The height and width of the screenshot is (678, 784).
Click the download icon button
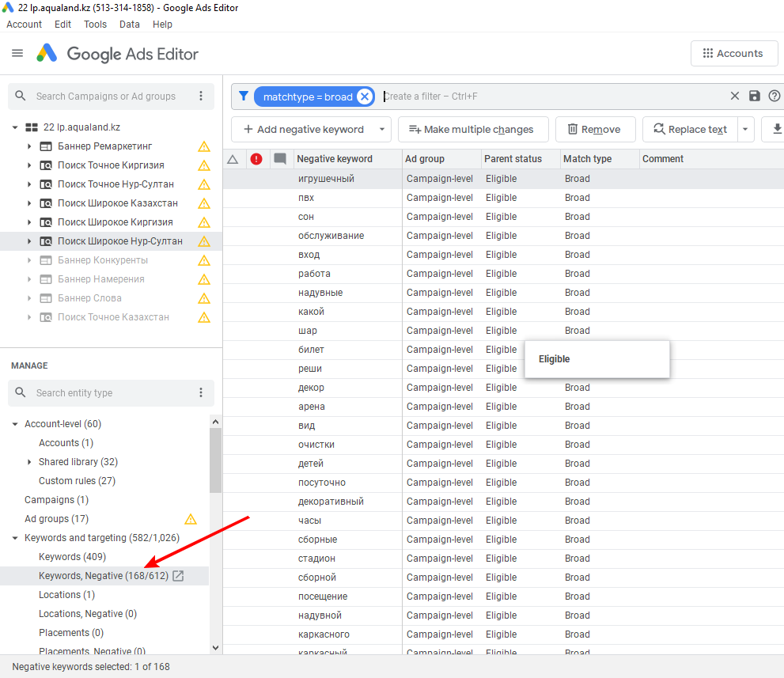(x=777, y=129)
